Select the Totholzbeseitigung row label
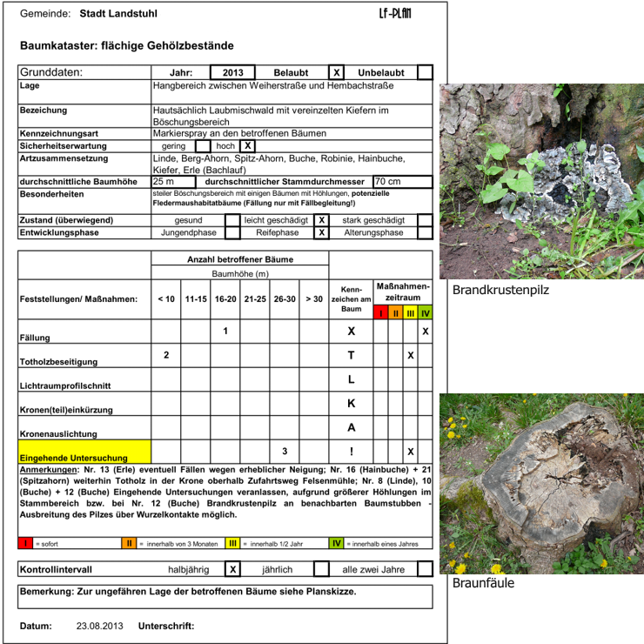This screenshot has height=644, width=644. [x=58, y=362]
